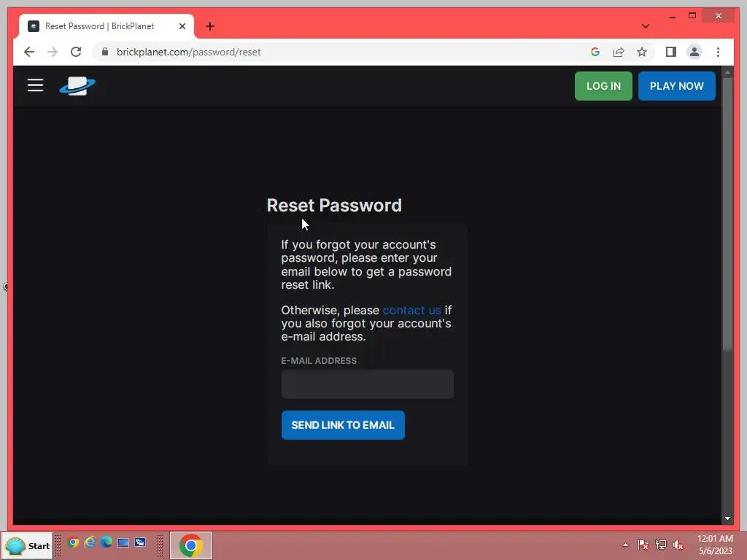The image size is (747, 560).
Task: Go back using the back arrow
Action: click(x=29, y=52)
